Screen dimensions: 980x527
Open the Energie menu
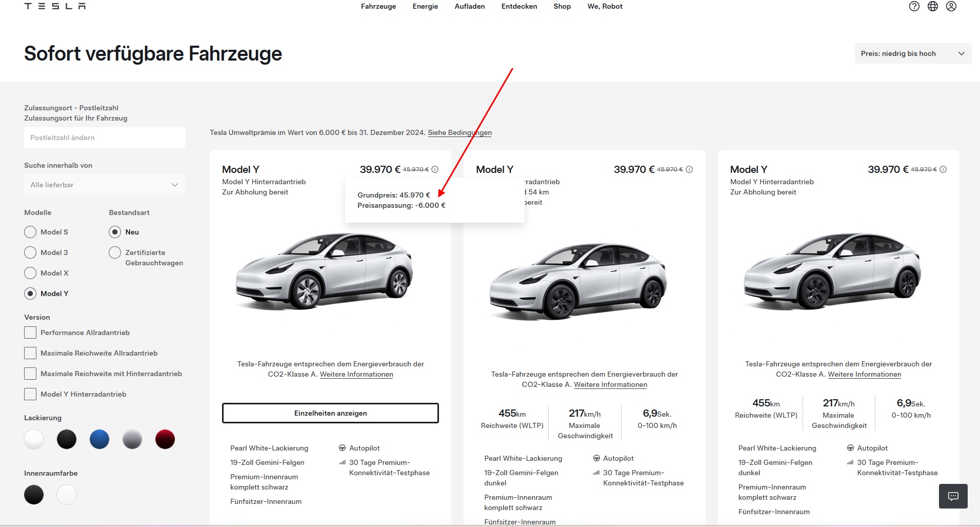[x=425, y=6]
